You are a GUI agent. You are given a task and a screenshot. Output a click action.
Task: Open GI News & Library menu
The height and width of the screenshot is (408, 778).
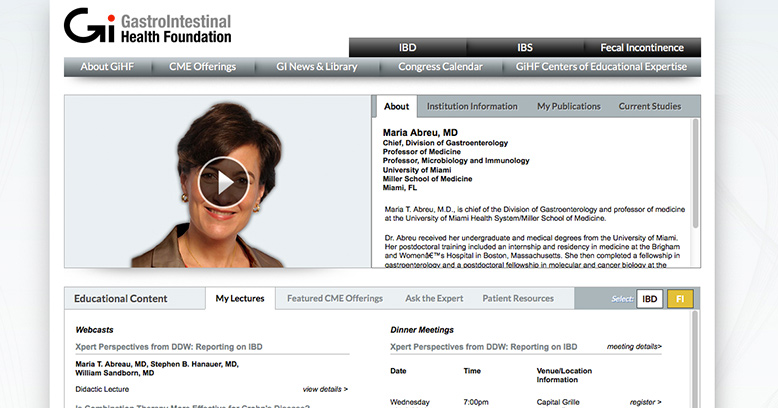coord(316,67)
